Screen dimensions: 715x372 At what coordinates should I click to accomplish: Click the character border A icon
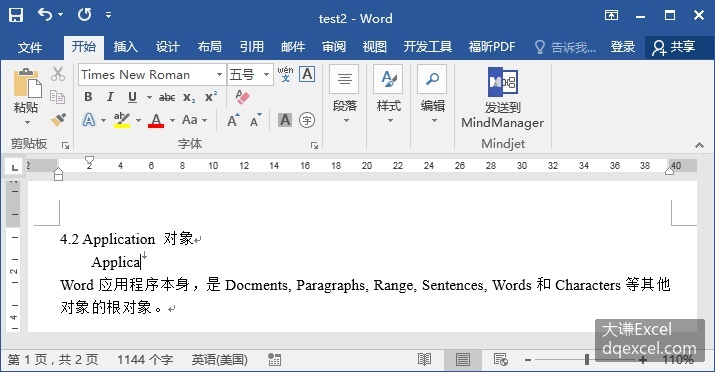click(307, 74)
